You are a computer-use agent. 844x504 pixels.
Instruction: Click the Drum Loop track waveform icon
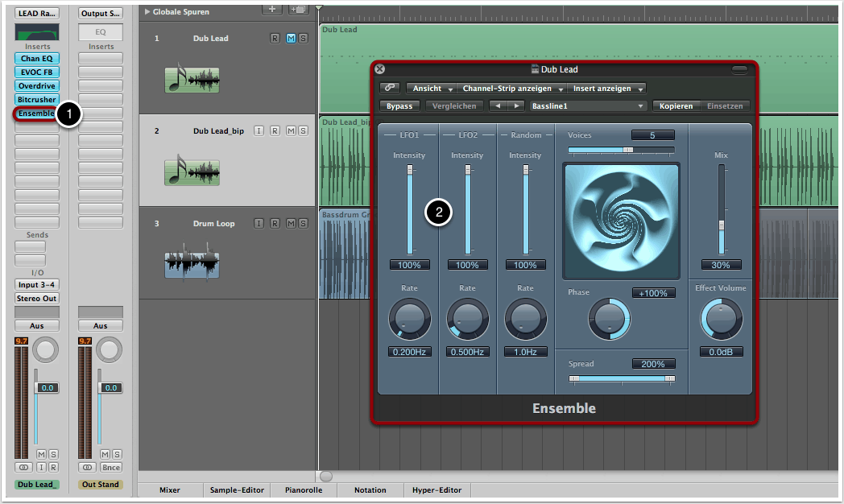click(x=192, y=266)
